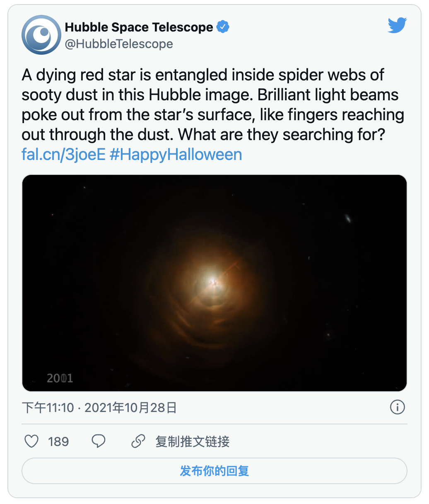Screen dimensions: 429x504
Task: Click the chain link copy icon
Action: click(138, 441)
